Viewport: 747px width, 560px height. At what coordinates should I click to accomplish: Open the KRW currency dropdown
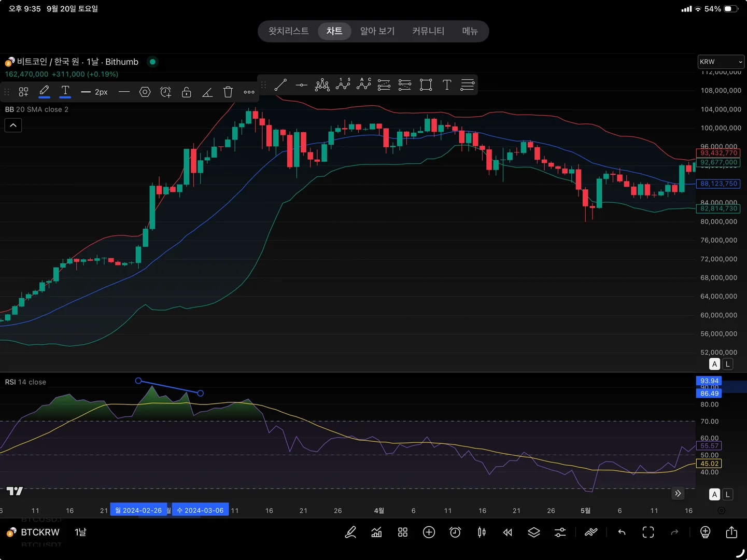pos(721,62)
